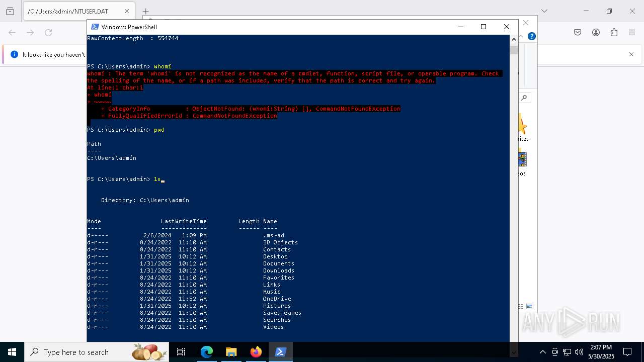Reload the Firefox page
The width and height of the screenshot is (644, 362).
click(48, 32)
